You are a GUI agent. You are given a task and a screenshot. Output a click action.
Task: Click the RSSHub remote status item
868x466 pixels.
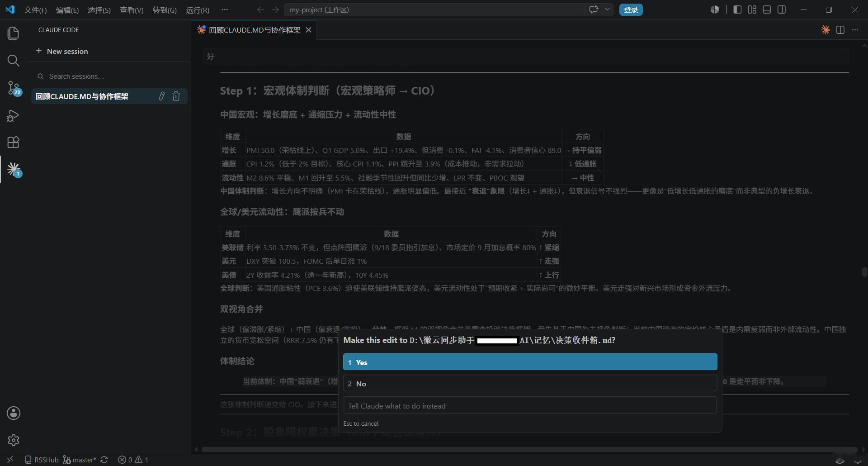[x=42, y=460]
